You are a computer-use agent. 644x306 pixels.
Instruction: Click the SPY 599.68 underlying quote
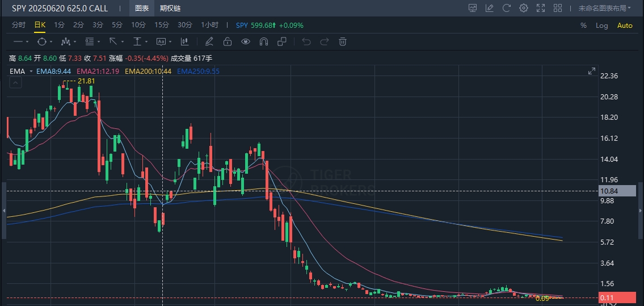tap(270, 26)
